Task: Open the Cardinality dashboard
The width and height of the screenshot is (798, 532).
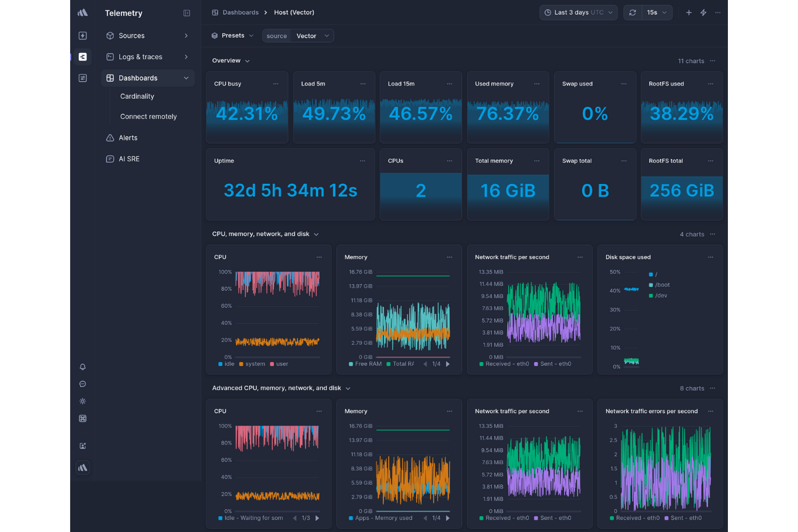Action: click(x=137, y=96)
